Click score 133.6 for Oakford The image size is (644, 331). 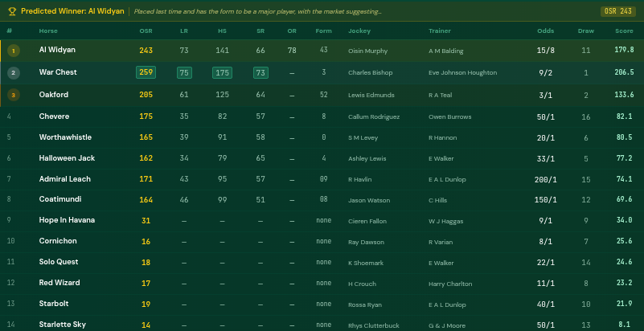(624, 95)
